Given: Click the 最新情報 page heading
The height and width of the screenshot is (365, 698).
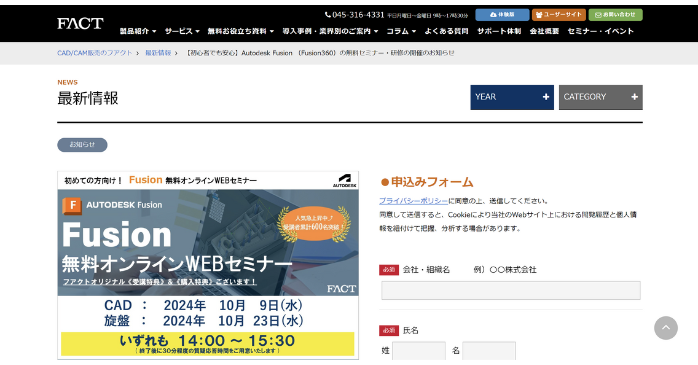Looking at the screenshot, I should pyautogui.click(x=88, y=98).
